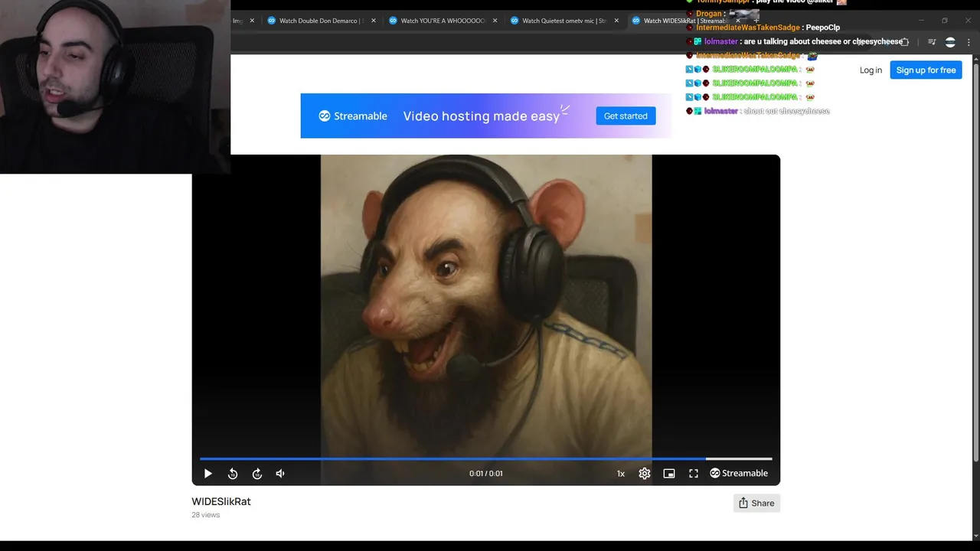
Task: Mute the video volume
Action: tap(280, 474)
